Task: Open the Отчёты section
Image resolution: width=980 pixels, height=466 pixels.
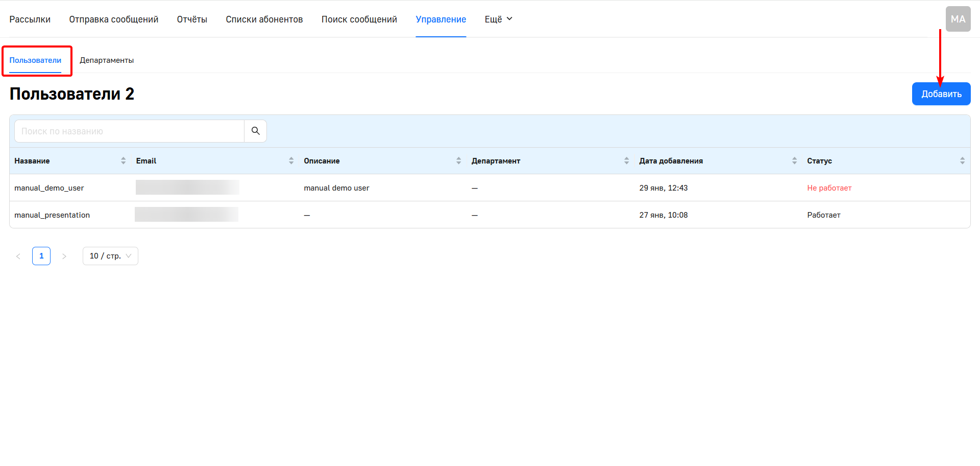Action: tap(192, 19)
